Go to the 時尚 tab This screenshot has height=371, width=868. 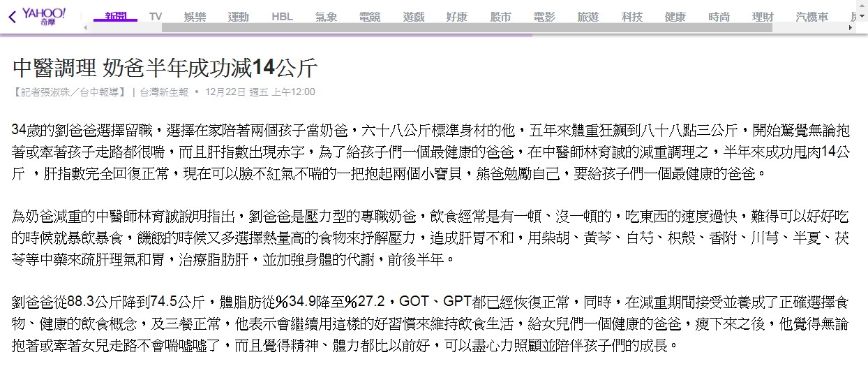point(719,17)
